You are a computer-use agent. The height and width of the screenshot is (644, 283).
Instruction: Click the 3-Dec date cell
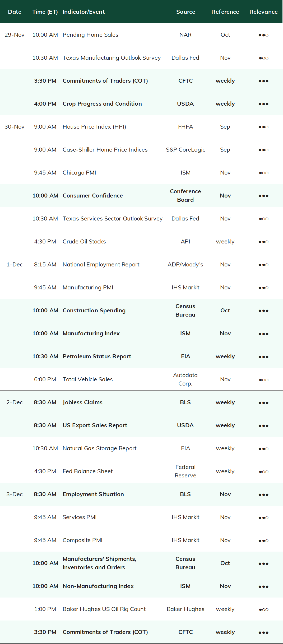coord(15,494)
